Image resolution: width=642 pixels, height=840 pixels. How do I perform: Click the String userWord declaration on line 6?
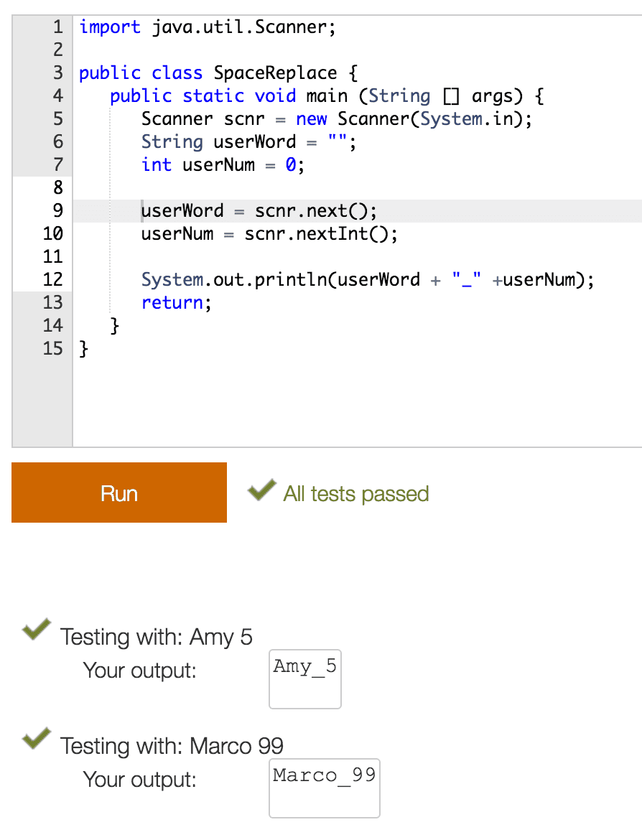[x=248, y=142]
